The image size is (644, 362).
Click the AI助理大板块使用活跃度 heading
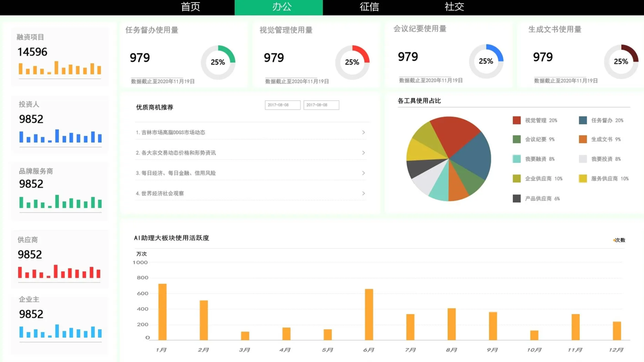[x=172, y=238]
